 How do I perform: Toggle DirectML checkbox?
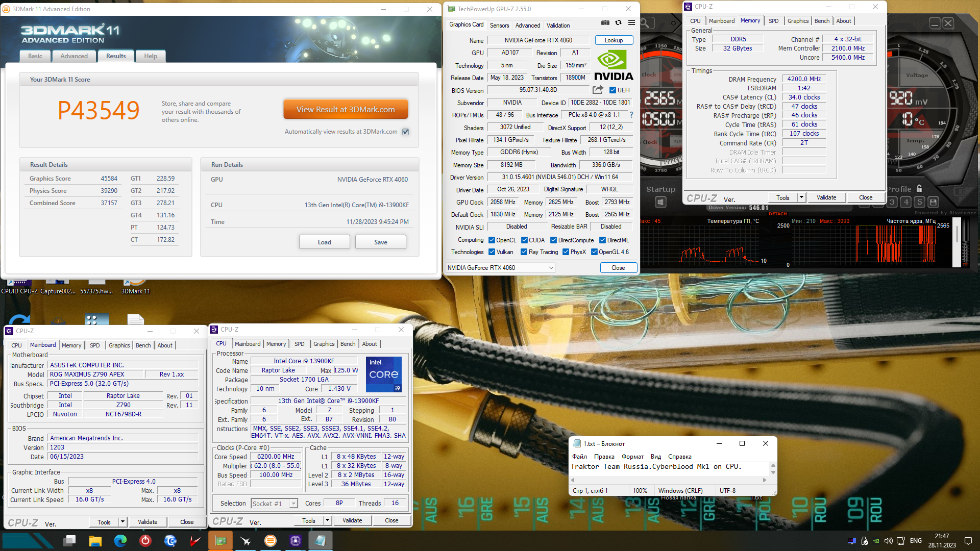[602, 240]
